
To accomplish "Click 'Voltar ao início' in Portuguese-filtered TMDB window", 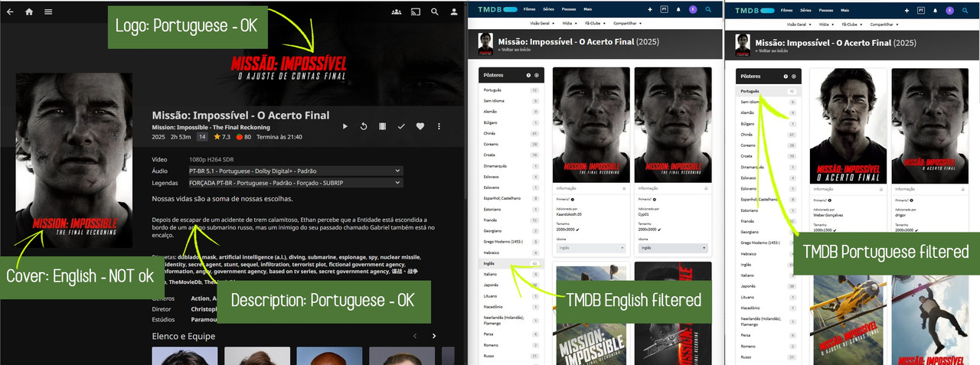I will 772,50.
